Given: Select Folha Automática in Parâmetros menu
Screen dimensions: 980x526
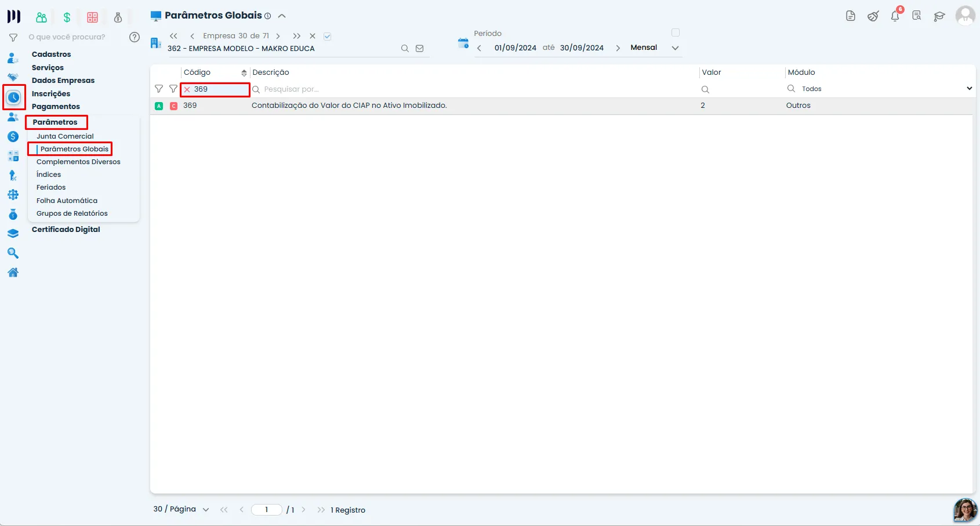Looking at the screenshot, I should (x=67, y=201).
